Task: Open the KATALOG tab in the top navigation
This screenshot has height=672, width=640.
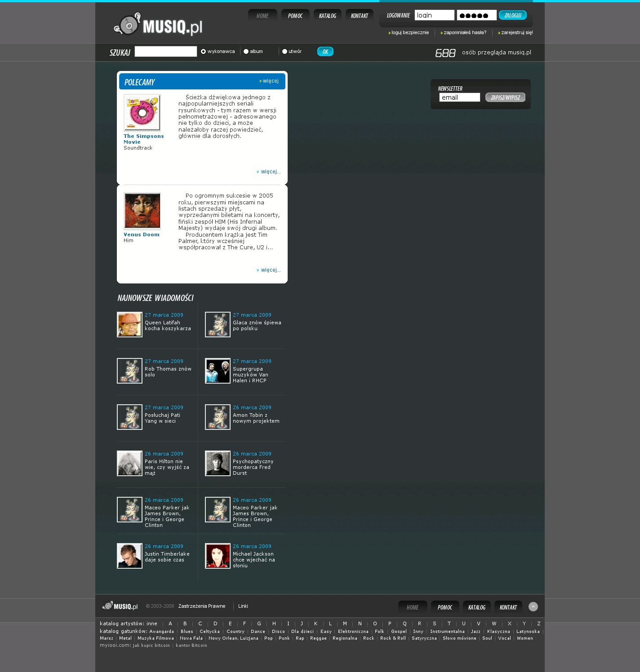Action: pos(328,16)
